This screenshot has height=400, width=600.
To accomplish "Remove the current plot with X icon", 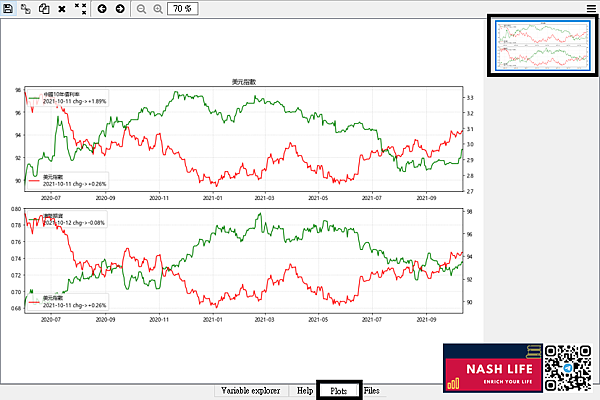I will [x=62, y=9].
